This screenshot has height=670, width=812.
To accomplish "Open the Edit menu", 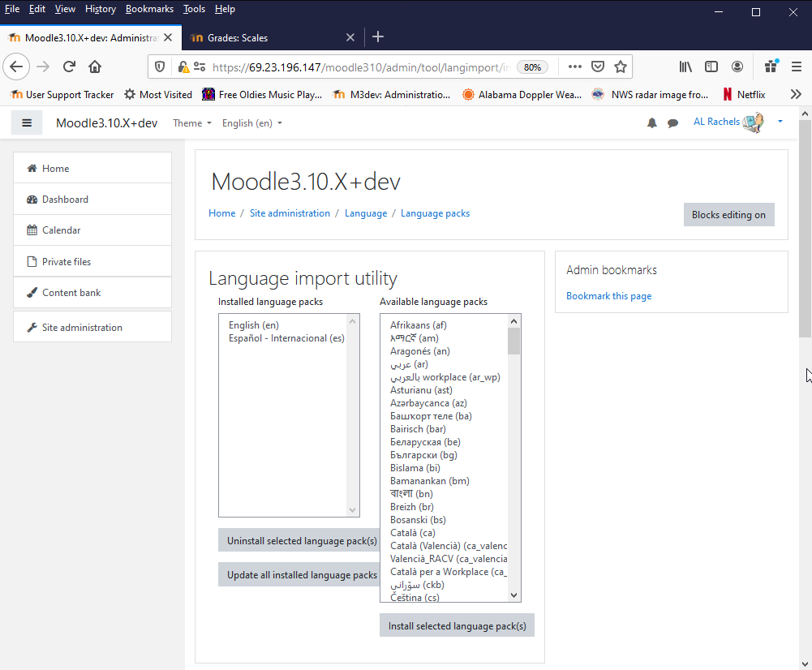I will click(x=37, y=9).
